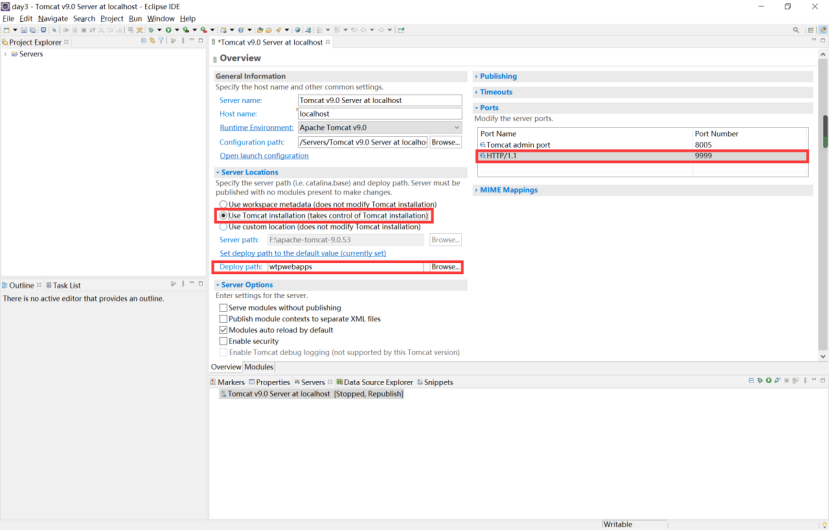The width and height of the screenshot is (830, 530).
Task: Click Browse next to Configuration path
Action: [x=445, y=142]
